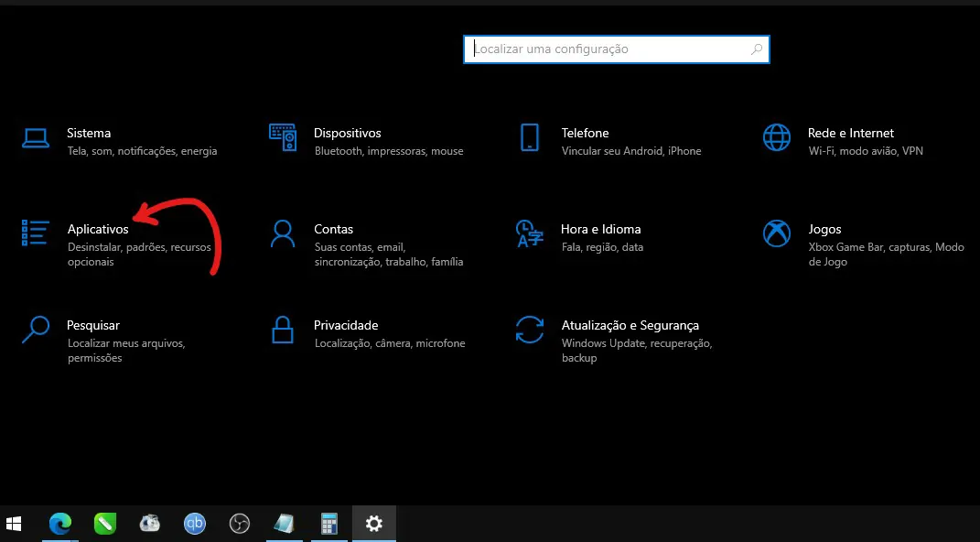980x542 pixels.
Task: Click the globe icon for Rede e Internet
Action: (x=776, y=137)
